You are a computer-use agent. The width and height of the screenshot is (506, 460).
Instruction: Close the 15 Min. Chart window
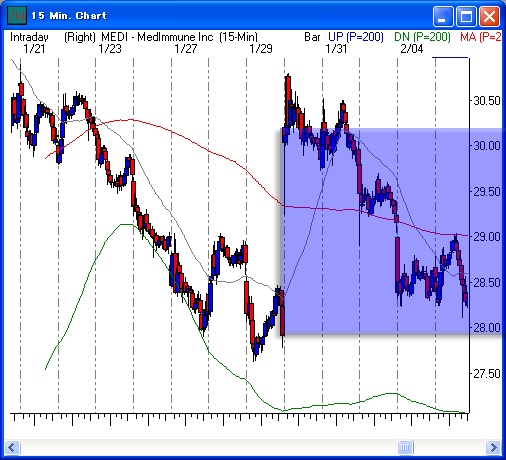pyautogui.click(x=489, y=16)
